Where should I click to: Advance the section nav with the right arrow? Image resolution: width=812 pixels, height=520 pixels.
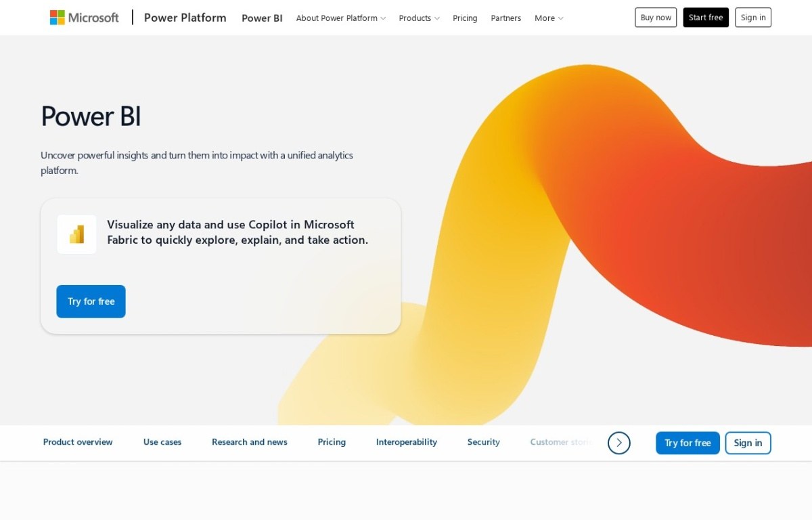tap(619, 443)
